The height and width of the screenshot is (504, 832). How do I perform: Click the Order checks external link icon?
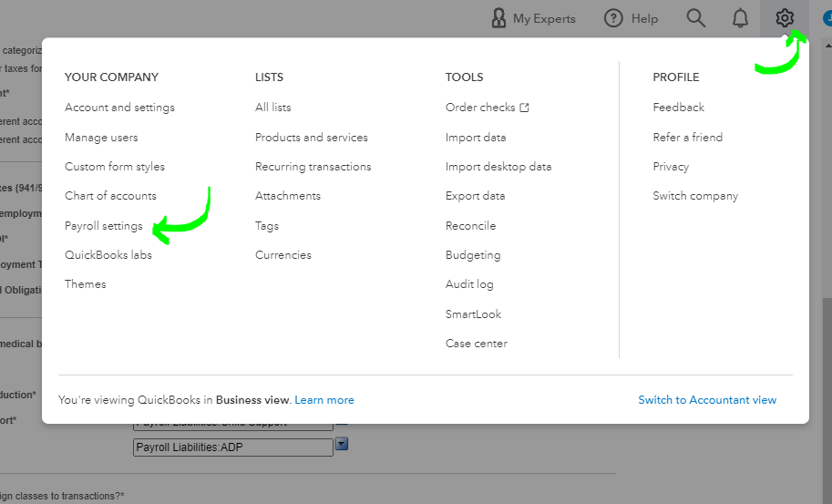tap(524, 108)
